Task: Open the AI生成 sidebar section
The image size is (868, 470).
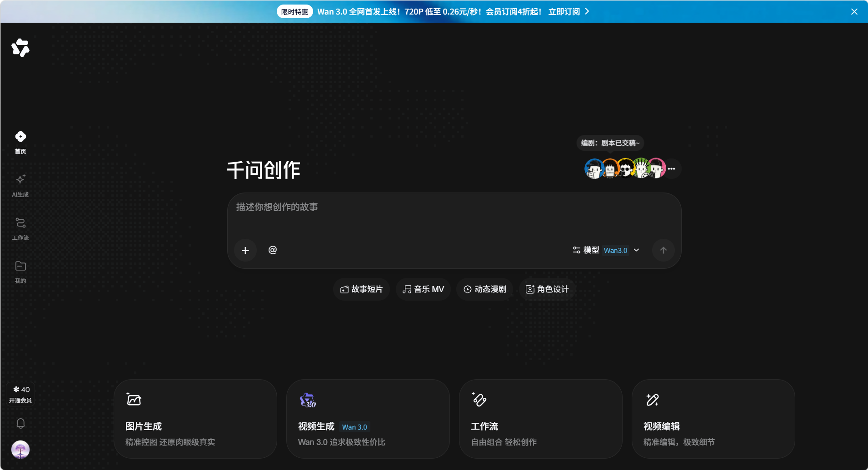Action: pos(20,186)
